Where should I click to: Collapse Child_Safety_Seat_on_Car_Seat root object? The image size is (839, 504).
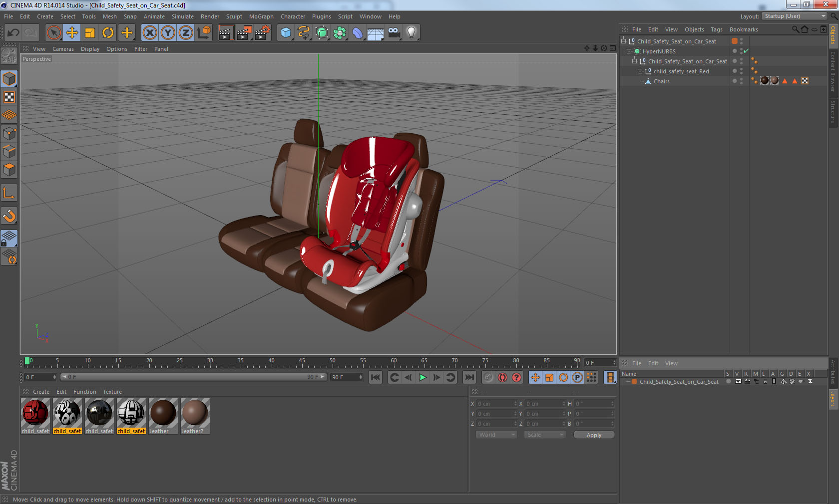tap(624, 41)
